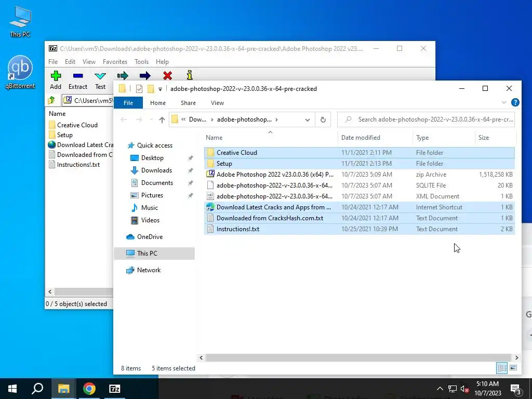Click the Back arrow in Explorer
The height and width of the screenshot is (399, 532).
coord(124,119)
